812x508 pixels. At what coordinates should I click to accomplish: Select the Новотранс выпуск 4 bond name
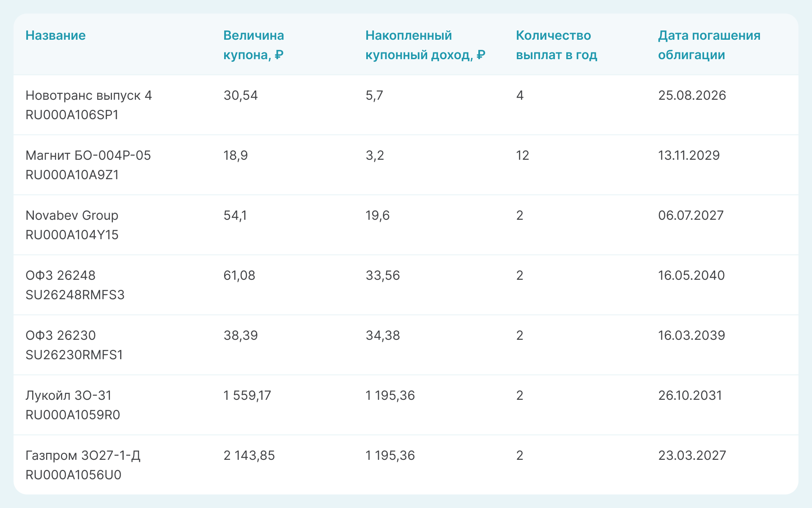tap(88, 96)
